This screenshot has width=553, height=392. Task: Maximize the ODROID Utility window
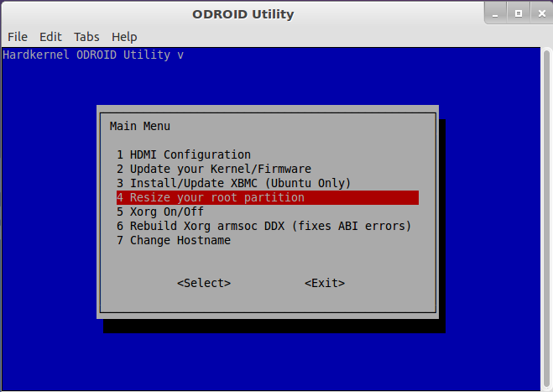pos(519,13)
